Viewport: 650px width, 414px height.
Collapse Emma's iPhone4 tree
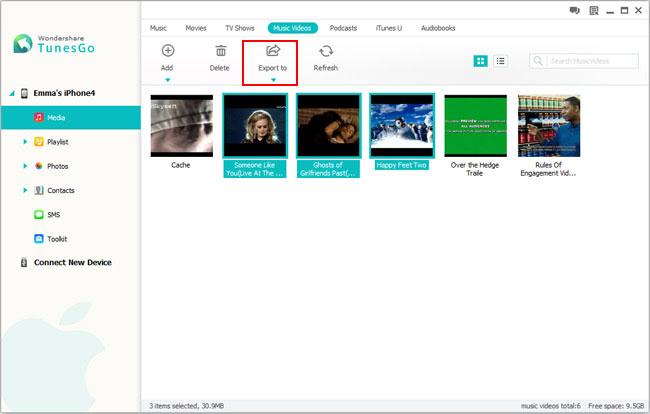[x=12, y=93]
